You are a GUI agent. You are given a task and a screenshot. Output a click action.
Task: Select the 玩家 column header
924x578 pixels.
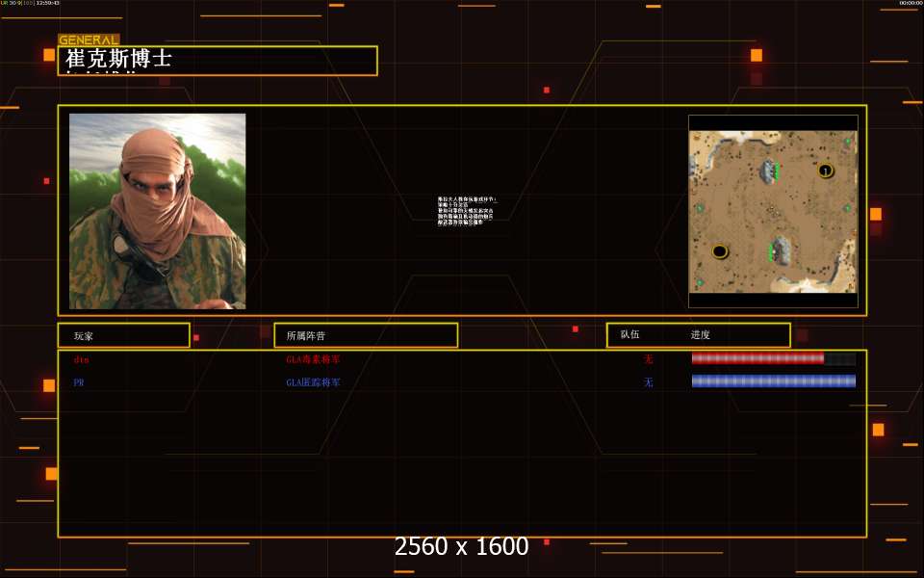[x=123, y=335]
